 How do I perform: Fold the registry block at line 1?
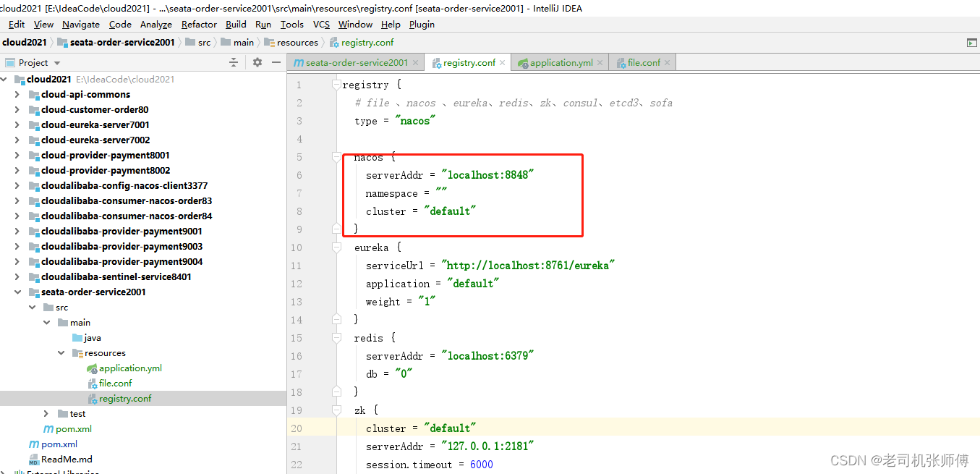pyautogui.click(x=336, y=85)
